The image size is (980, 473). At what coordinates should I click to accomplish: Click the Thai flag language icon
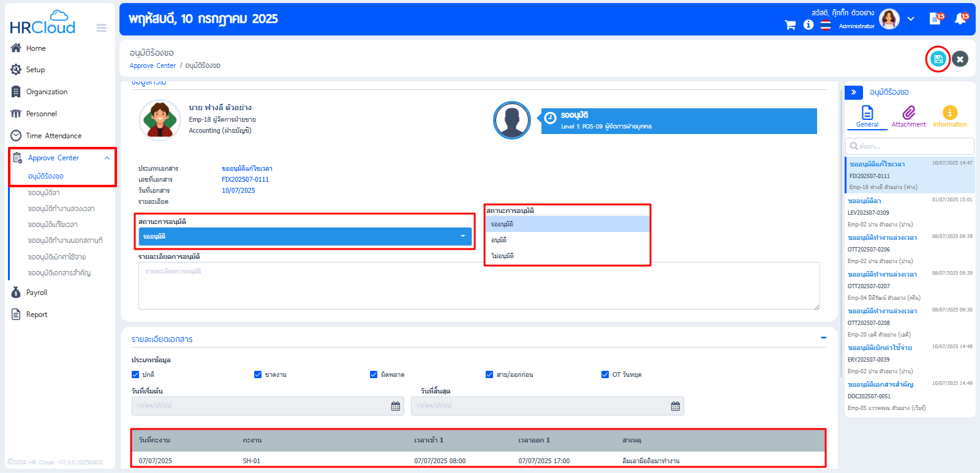(x=826, y=25)
